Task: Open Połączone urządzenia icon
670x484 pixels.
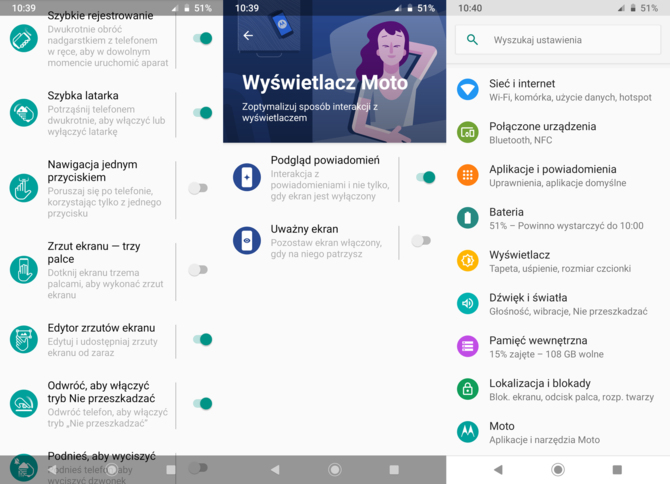Action: point(468,132)
